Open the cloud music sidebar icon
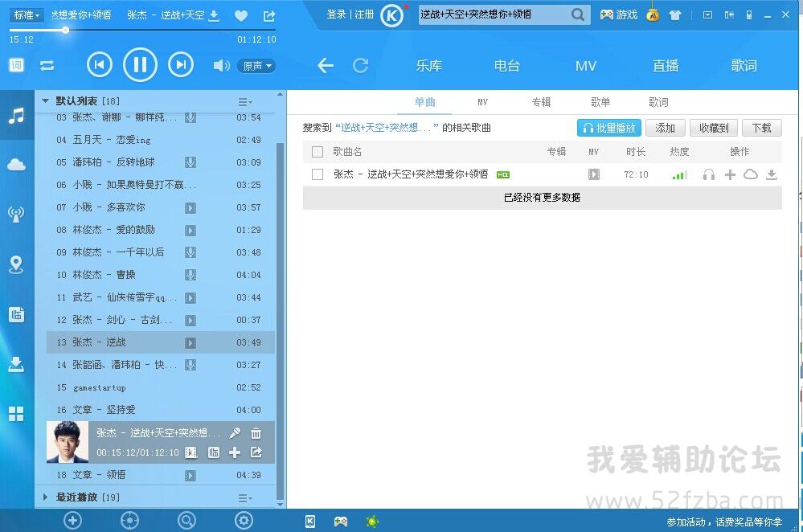The height and width of the screenshot is (532, 803). click(x=16, y=165)
